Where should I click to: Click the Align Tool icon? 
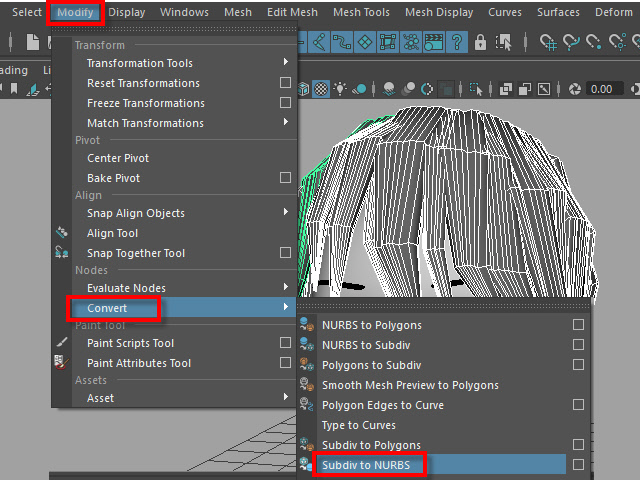click(62, 233)
